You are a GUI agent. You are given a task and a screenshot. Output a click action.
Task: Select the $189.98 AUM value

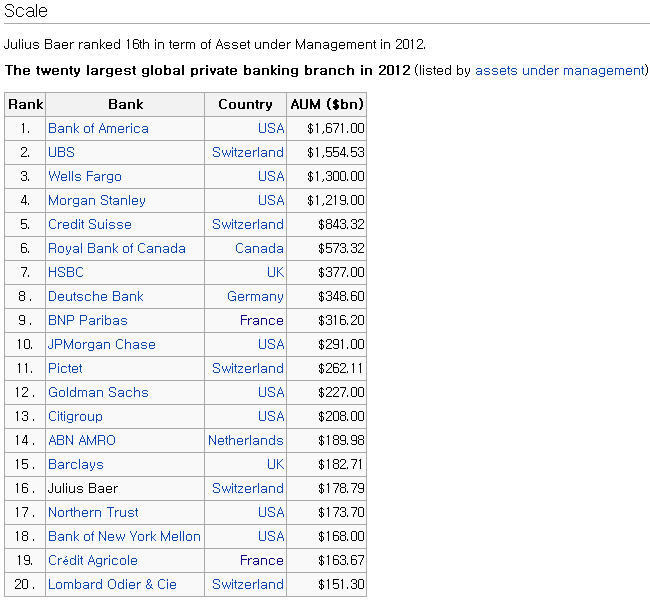pyautogui.click(x=341, y=440)
